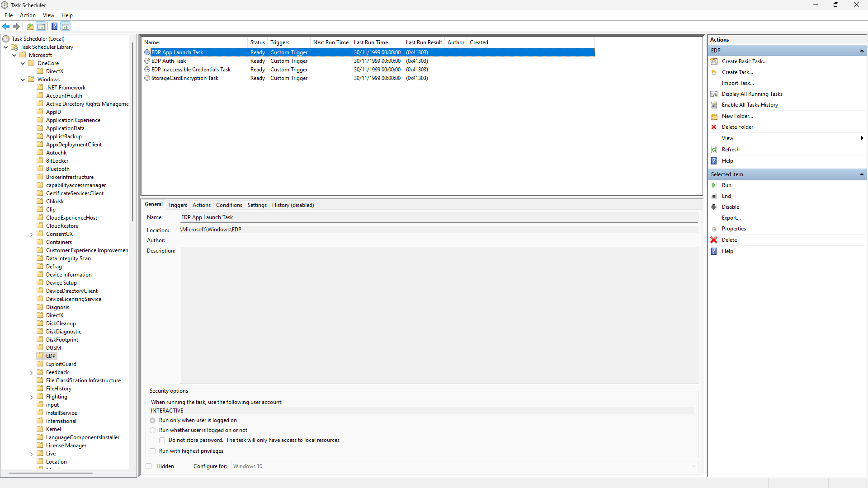Click the blue Help toolbar icon
868x488 pixels.
(x=54, y=26)
